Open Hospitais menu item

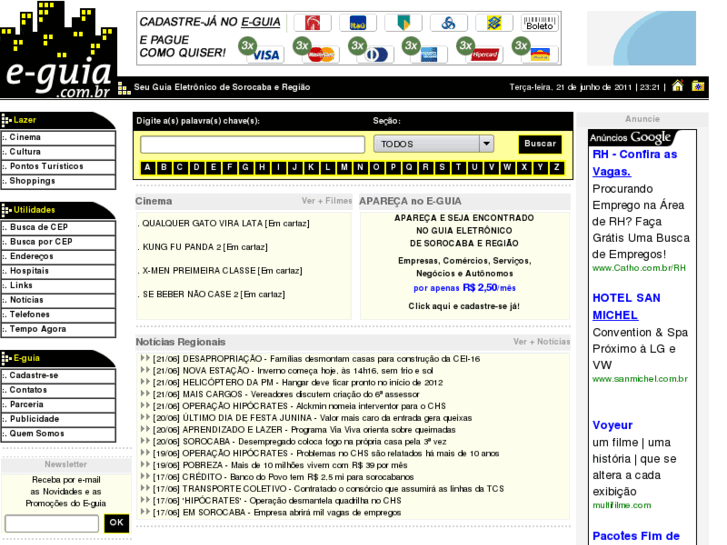click(x=58, y=271)
